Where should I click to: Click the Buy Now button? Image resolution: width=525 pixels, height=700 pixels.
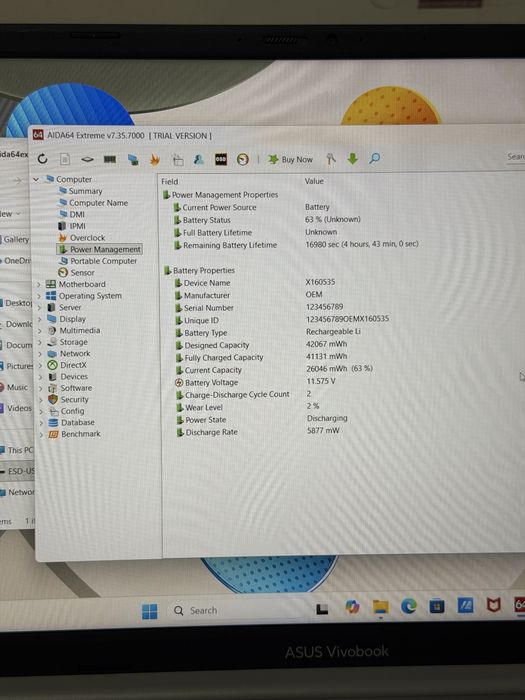[x=290, y=159]
